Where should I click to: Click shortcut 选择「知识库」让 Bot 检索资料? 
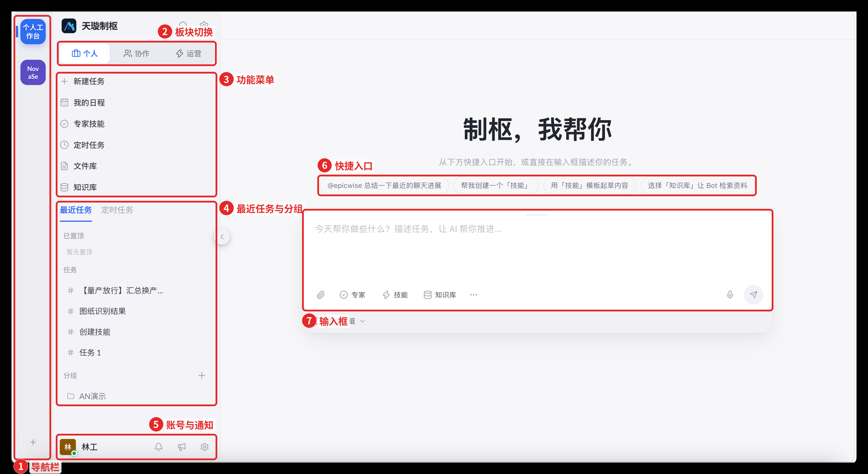[x=698, y=185]
